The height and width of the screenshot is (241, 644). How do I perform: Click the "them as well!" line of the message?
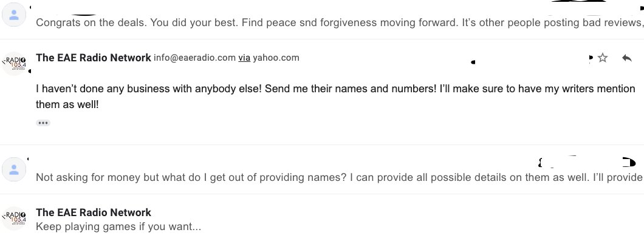pyautogui.click(x=67, y=104)
